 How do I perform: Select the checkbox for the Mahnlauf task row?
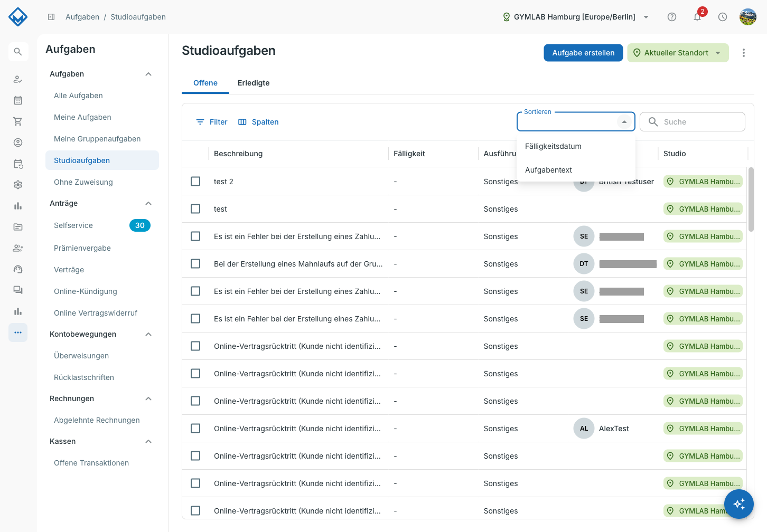[x=195, y=264]
